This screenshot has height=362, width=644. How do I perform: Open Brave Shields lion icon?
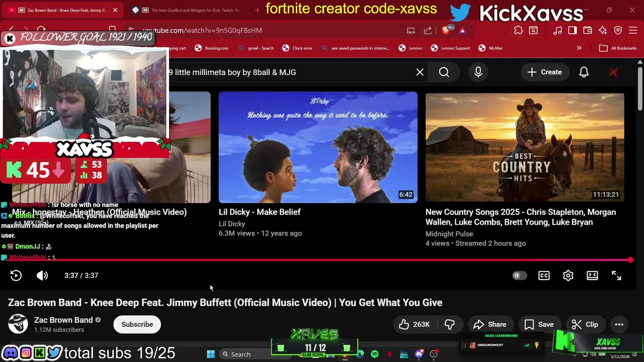pyautogui.click(x=446, y=31)
